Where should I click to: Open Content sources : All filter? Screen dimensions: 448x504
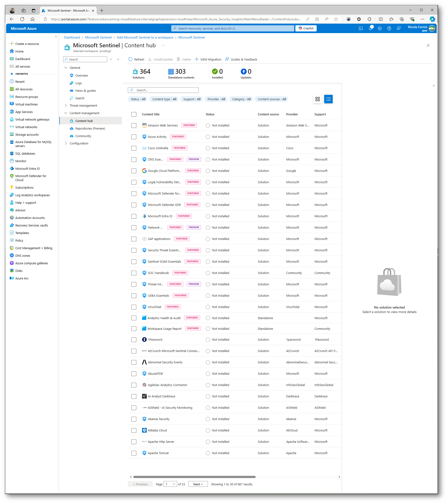point(271,99)
